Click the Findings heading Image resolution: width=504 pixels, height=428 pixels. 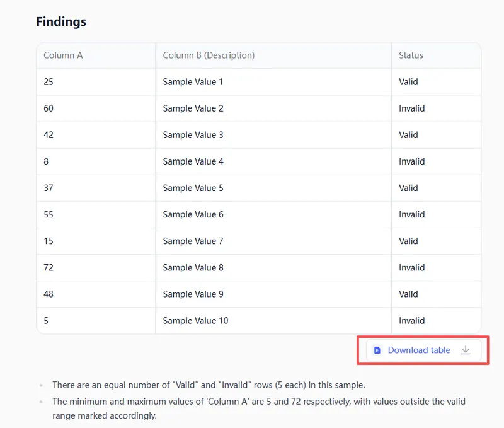(61, 22)
